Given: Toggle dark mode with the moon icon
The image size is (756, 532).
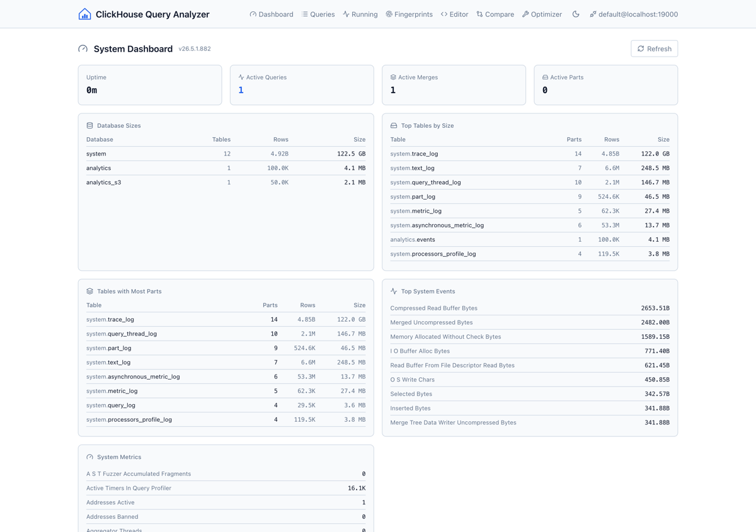Looking at the screenshot, I should coord(576,14).
